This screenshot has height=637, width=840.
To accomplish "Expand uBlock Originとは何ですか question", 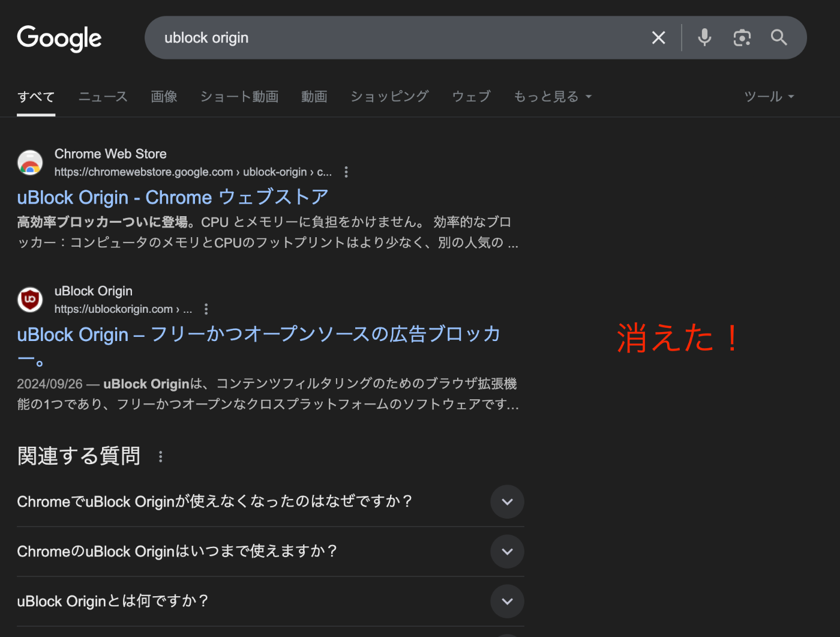I will click(x=507, y=602).
